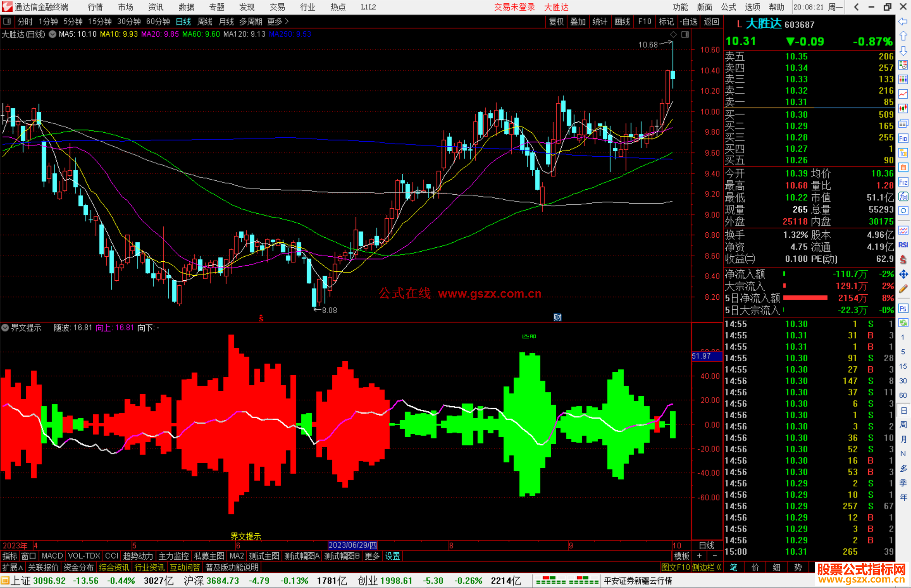Click the back arrow in right sidebar
Viewport: 911px width, 588px height.
pyautogui.click(x=903, y=21)
